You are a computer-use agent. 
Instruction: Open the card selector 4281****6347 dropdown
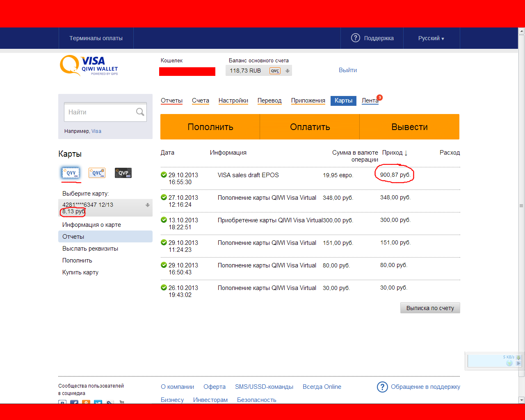pos(105,208)
